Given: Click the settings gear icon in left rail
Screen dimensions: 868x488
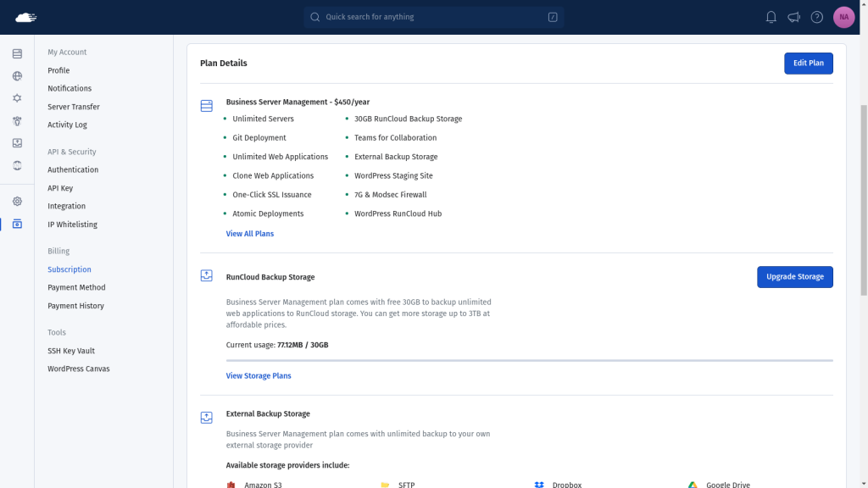Looking at the screenshot, I should [17, 202].
